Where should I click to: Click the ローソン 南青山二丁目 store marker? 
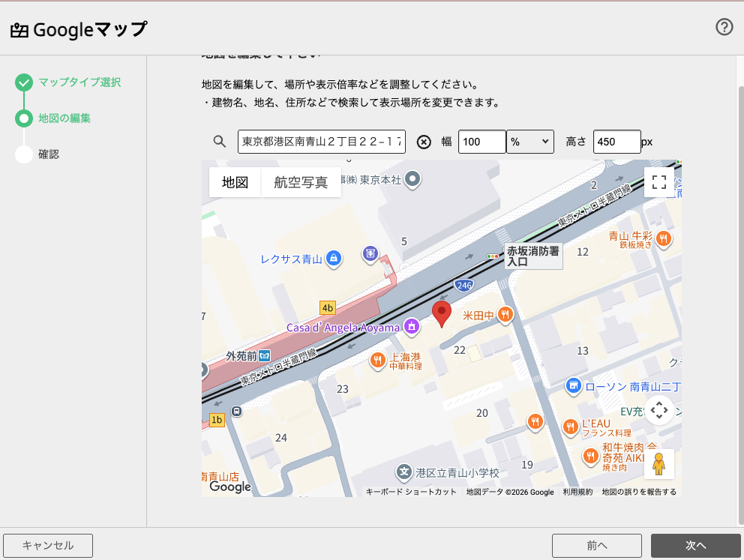573,386
